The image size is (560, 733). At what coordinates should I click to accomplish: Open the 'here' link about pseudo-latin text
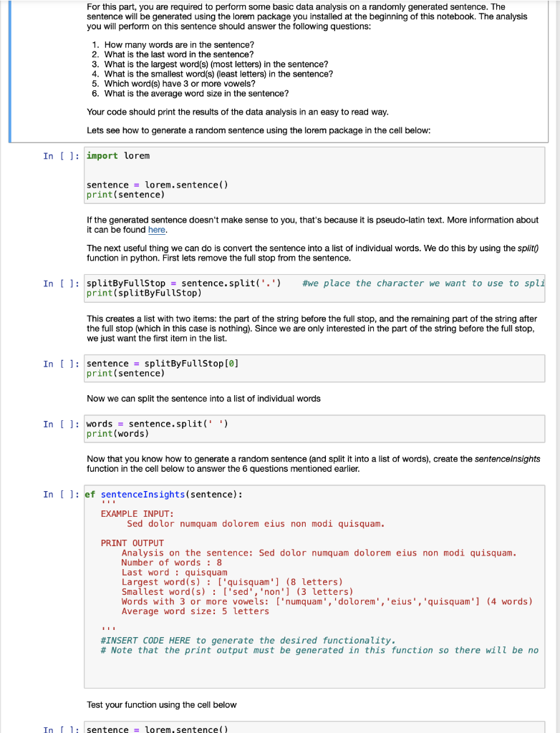tap(156, 230)
